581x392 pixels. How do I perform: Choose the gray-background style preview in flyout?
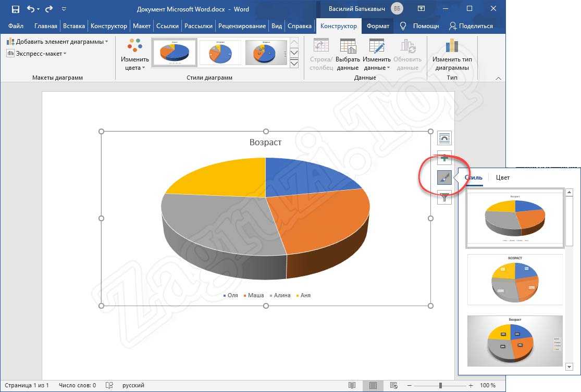(515, 342)
